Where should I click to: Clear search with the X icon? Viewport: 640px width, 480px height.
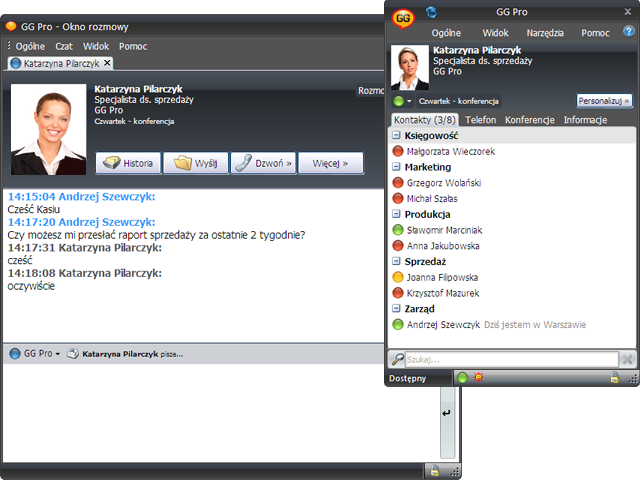627,359
